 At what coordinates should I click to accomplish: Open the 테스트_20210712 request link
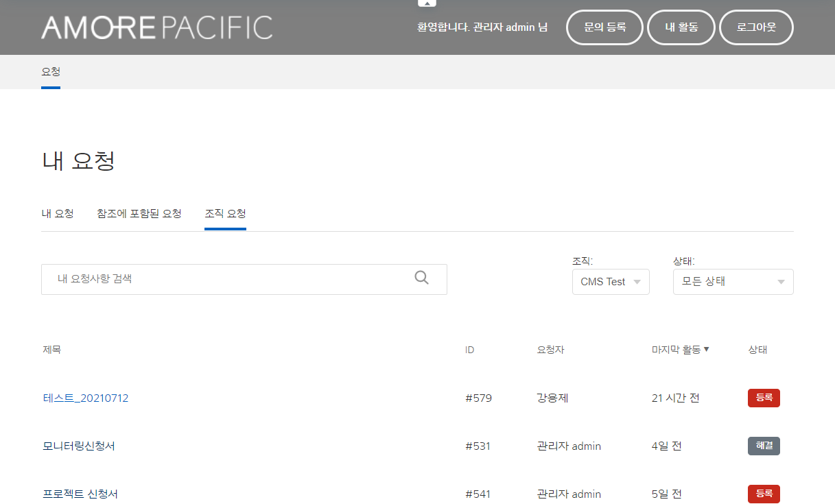coord(86,398)
